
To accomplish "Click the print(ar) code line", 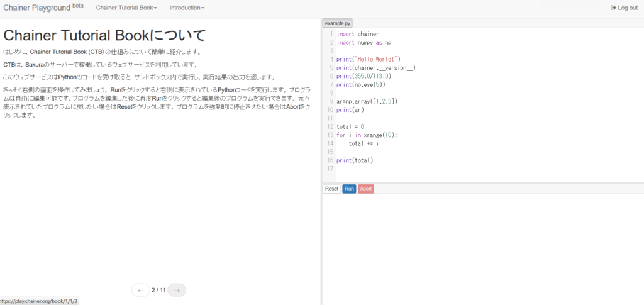I will pyautogui.click(x=350, y=110).
